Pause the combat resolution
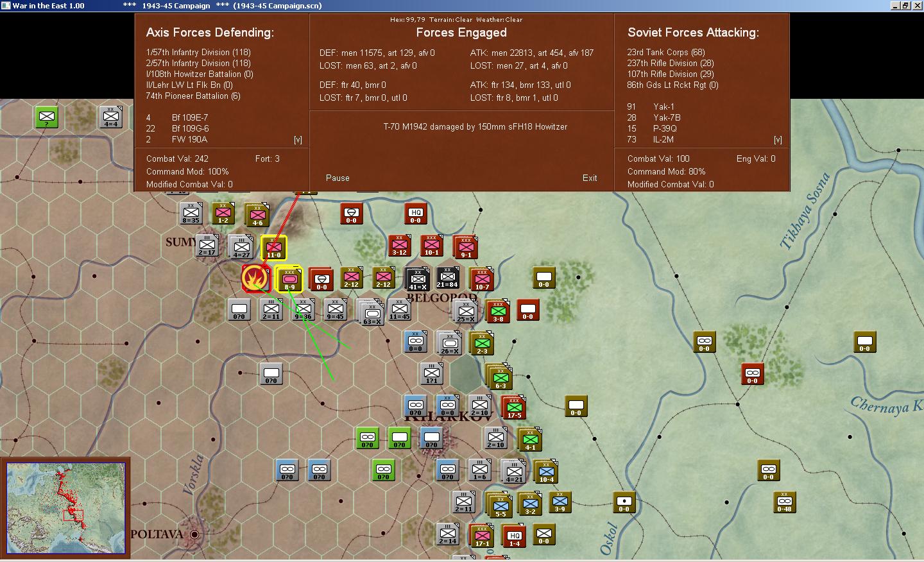Viewport: 924px width, 562px height. tap(338, 178)
